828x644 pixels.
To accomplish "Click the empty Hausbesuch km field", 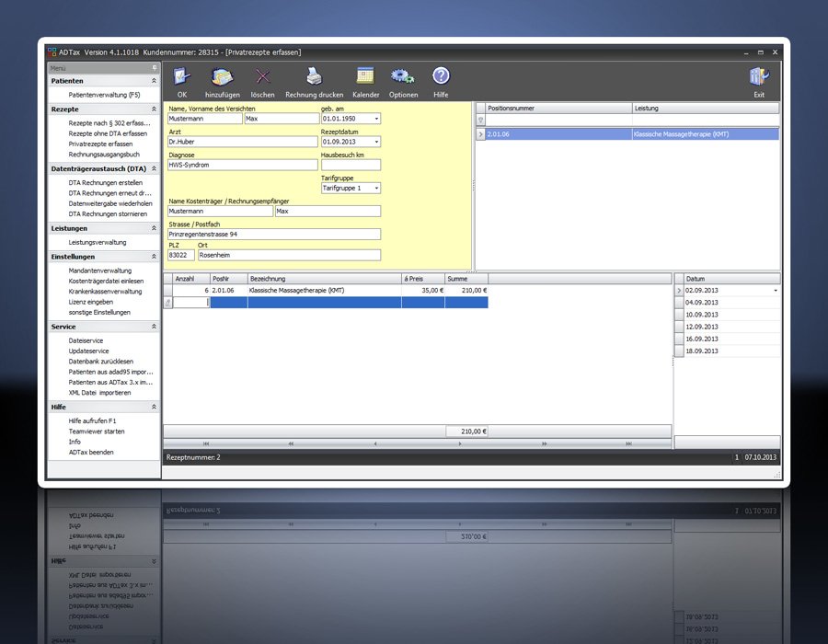I will [x=351, y=166].
